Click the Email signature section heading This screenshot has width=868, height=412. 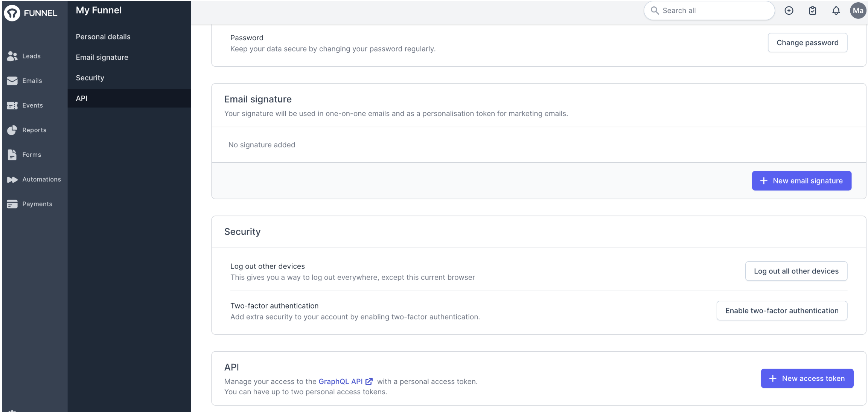pyautogui.click(x=258, y=99)
